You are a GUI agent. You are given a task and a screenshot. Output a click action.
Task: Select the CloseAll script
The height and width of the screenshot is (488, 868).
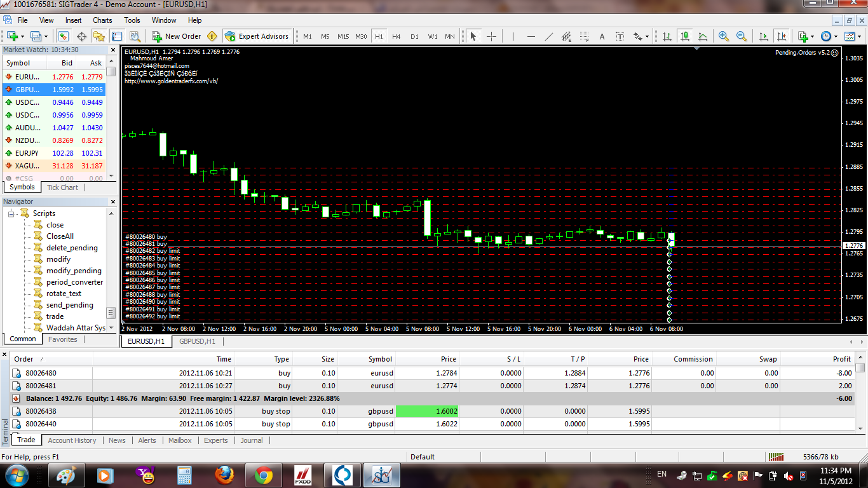tap(60, 236)
